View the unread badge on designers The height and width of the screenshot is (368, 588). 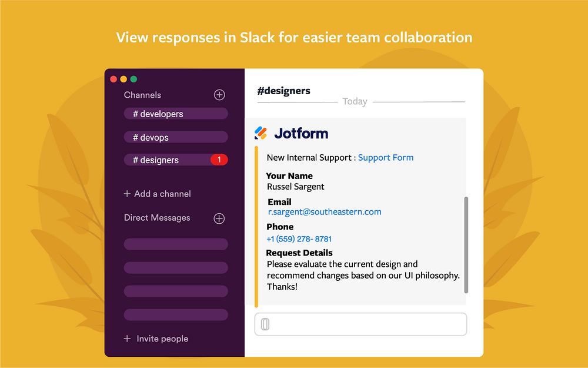point(219,160)
